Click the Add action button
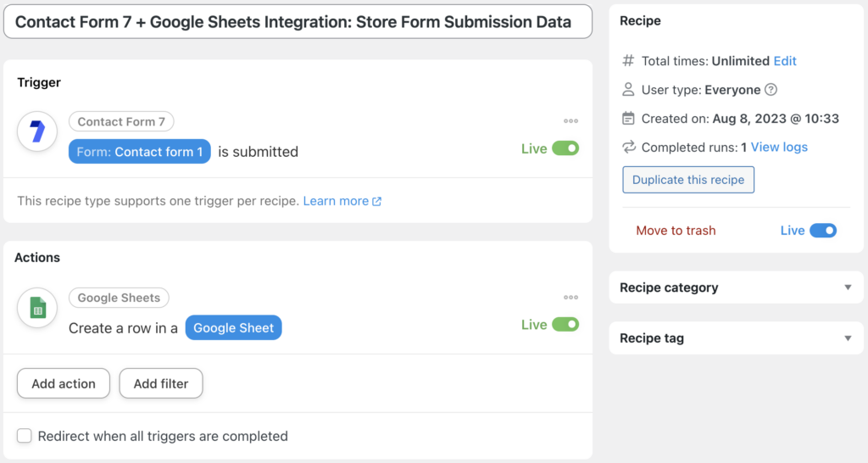The image size is (868, 463). click(64, 383)
